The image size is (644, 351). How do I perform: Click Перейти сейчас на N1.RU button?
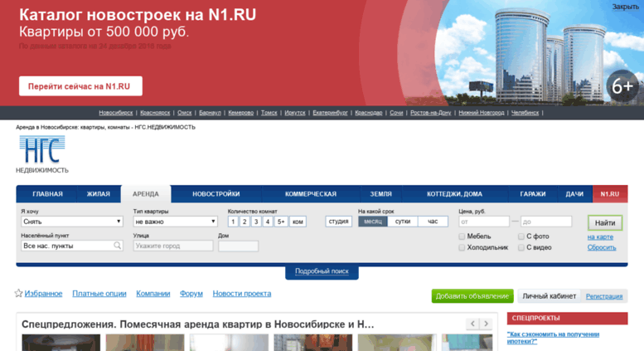pos(80,86)
